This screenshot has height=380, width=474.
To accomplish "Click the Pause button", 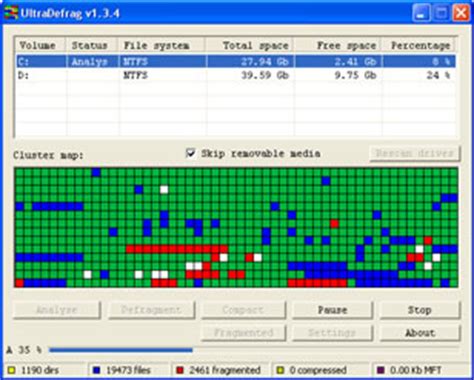I will tap(332, 310).
